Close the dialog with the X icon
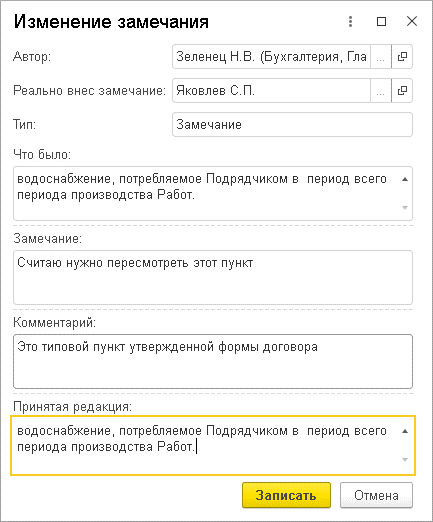 click(412, 22)
